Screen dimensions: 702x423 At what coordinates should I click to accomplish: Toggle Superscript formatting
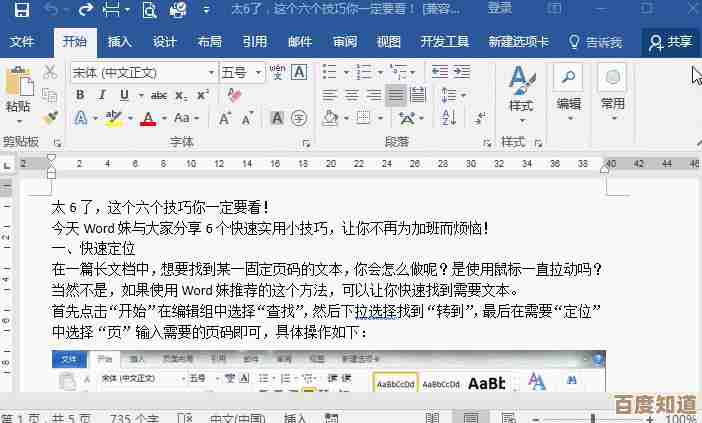pyautogui.click(x=202, y=95)
